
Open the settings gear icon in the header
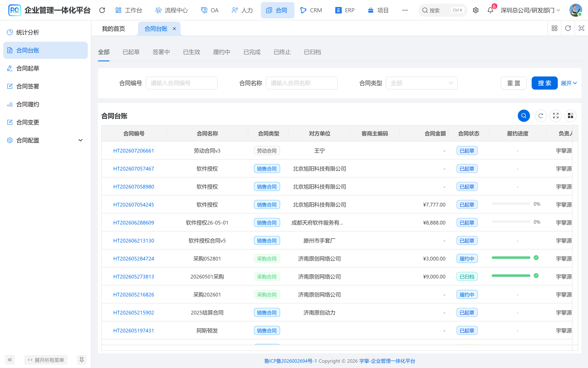[476, 10]
